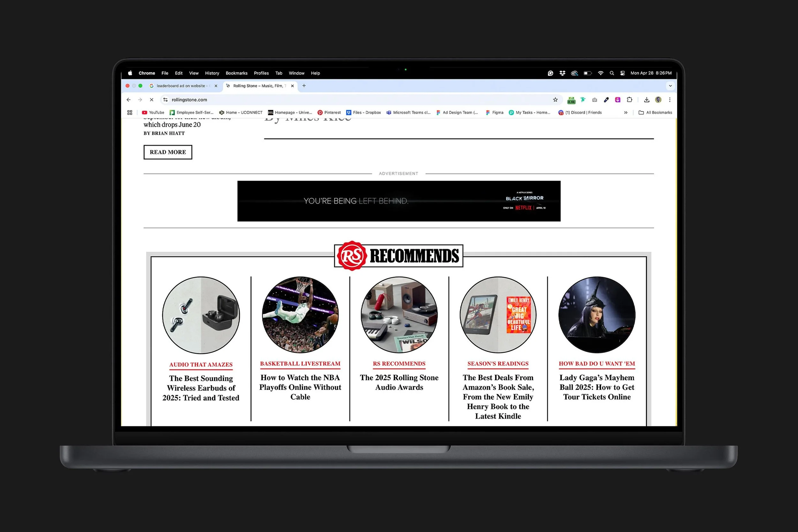Expand the tab search dropdown arrow
798x532 pixels.
(x=670, y=86)
